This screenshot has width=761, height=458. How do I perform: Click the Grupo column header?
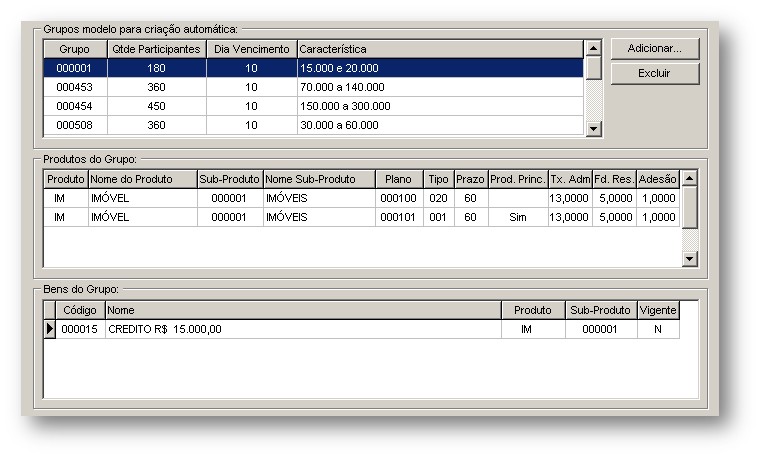75,49
